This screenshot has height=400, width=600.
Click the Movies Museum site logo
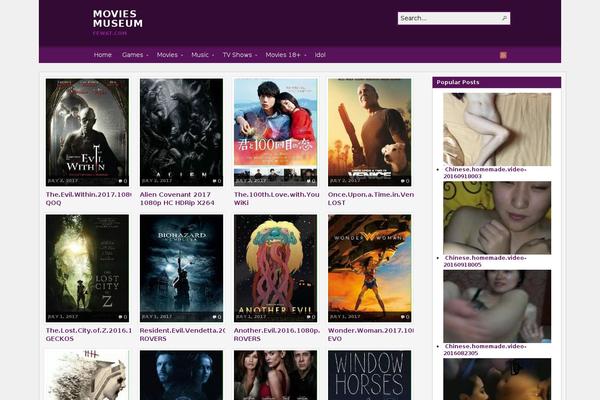[117, 19]
